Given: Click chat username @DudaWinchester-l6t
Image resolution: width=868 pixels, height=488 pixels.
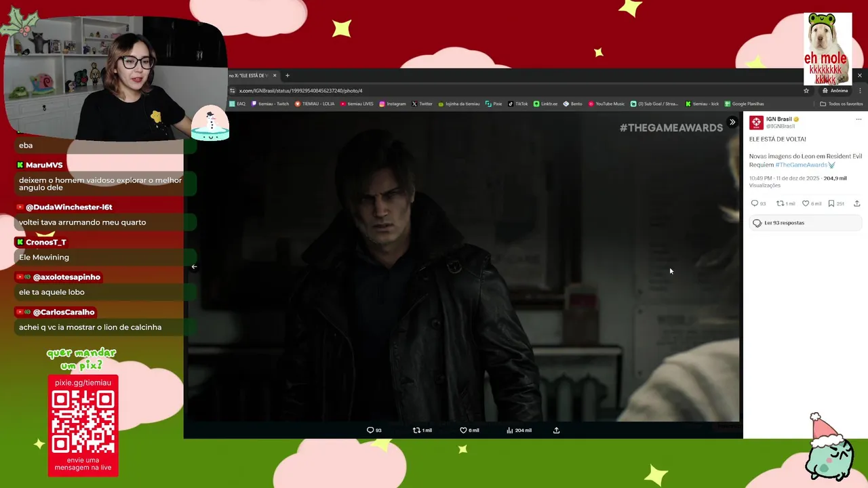Looking at the screenshot, I should [x=69, y=207].
